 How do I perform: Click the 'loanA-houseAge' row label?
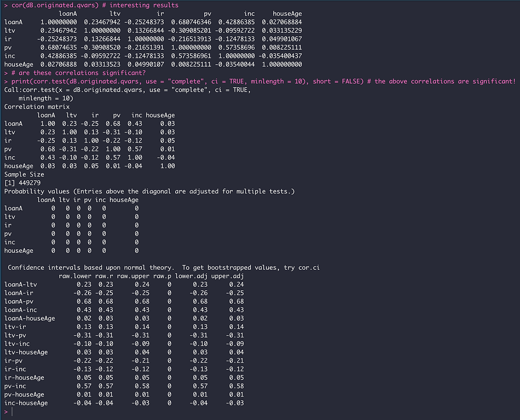(x=30, y=318)
